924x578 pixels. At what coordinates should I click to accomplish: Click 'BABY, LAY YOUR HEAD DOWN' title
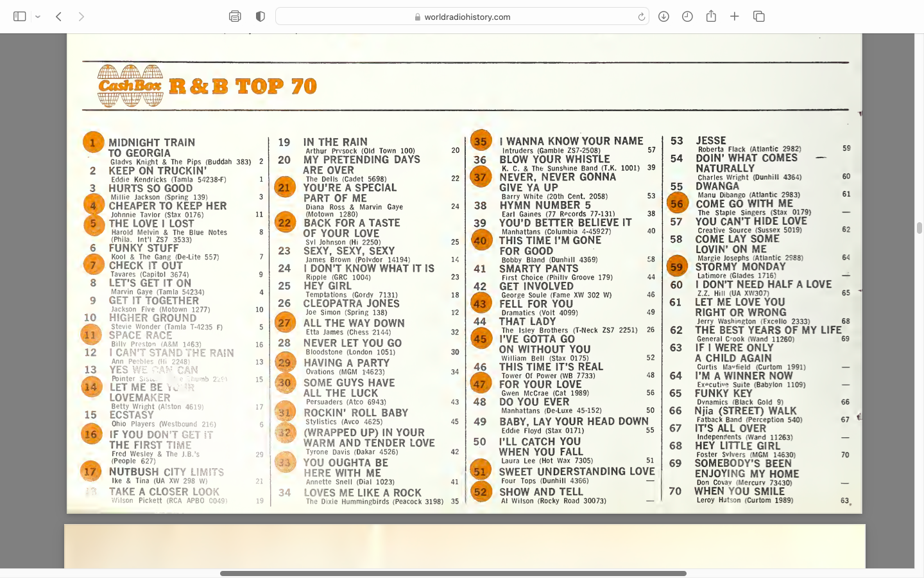[574, 421]
